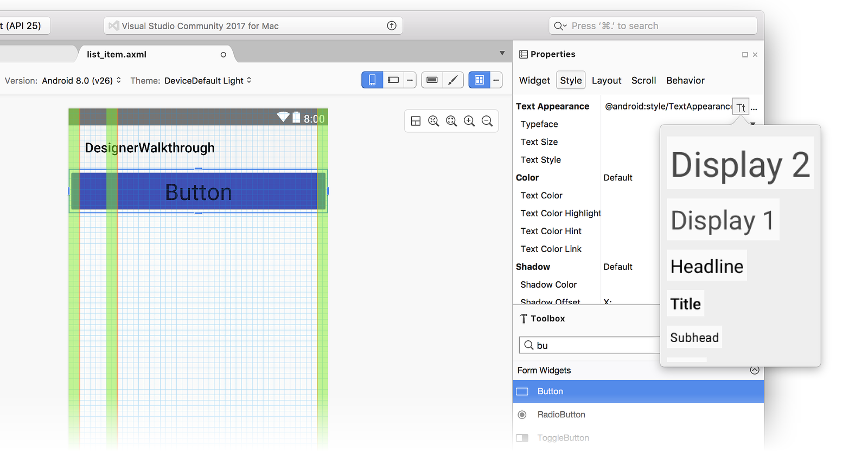Click Visual Studio logo in status bar
Viewport: 868px width, 452px height.
click(x=114, y=25)
